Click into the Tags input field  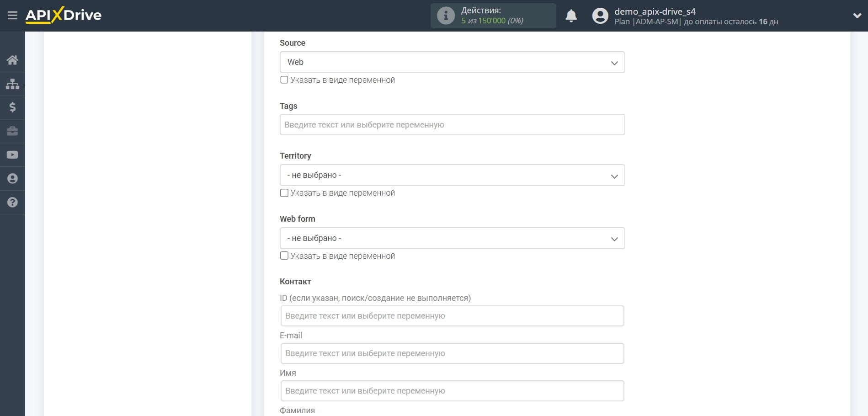coord(452,125)
